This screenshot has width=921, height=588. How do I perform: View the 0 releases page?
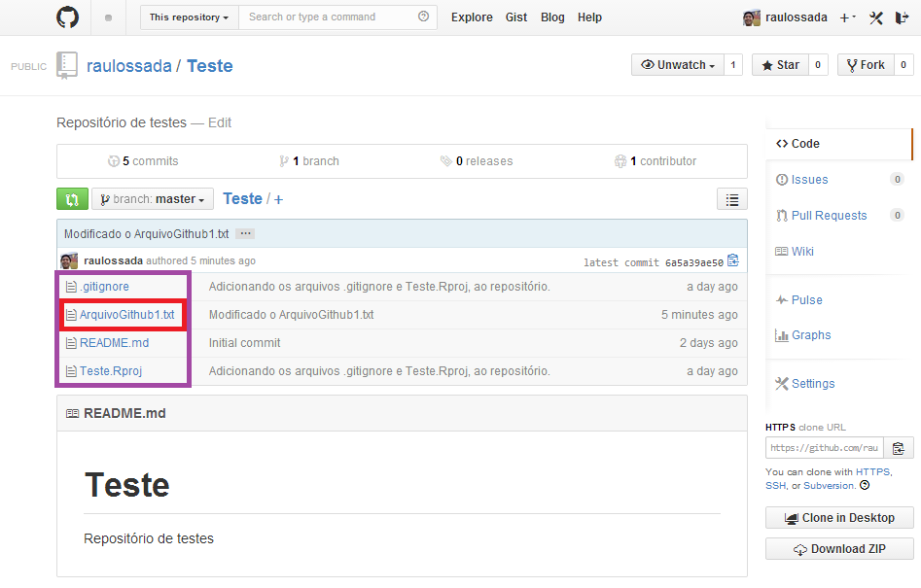click(x=477, y=160)
